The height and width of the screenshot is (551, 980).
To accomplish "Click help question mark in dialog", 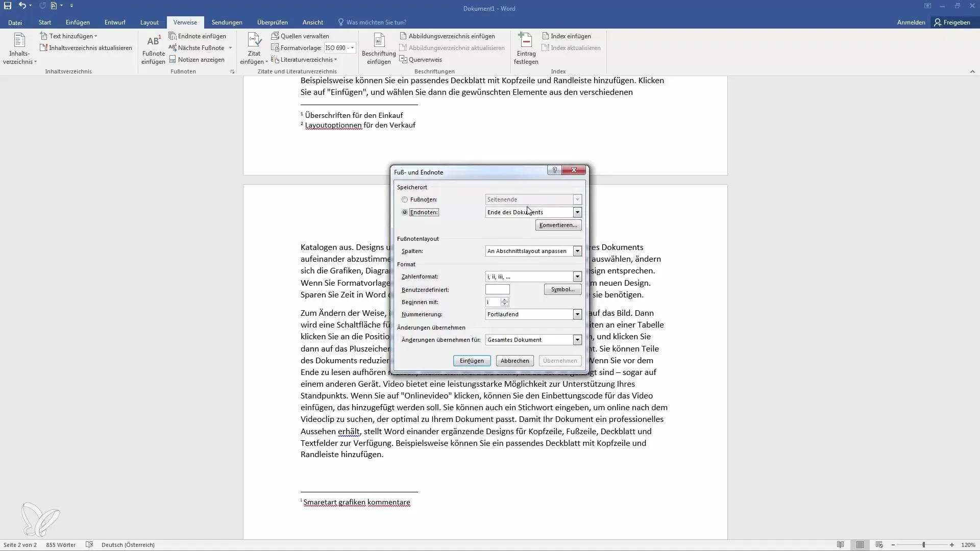I will pos(554,170).
